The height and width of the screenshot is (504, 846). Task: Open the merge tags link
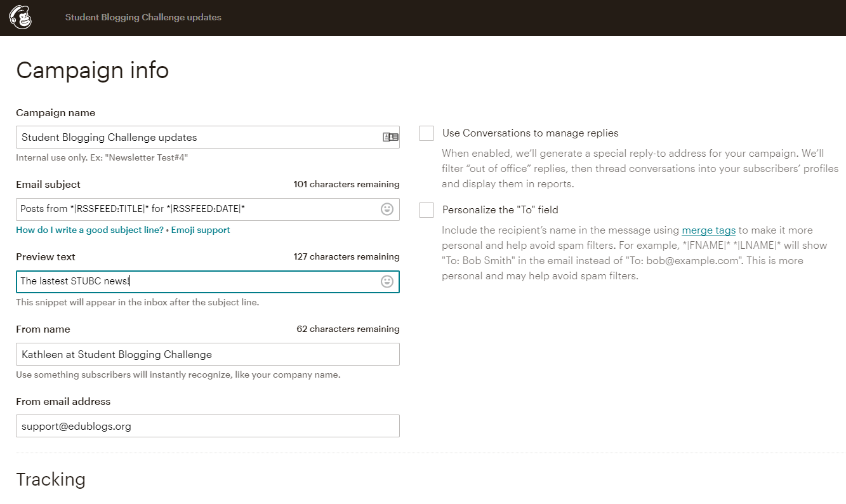(708, 230)
